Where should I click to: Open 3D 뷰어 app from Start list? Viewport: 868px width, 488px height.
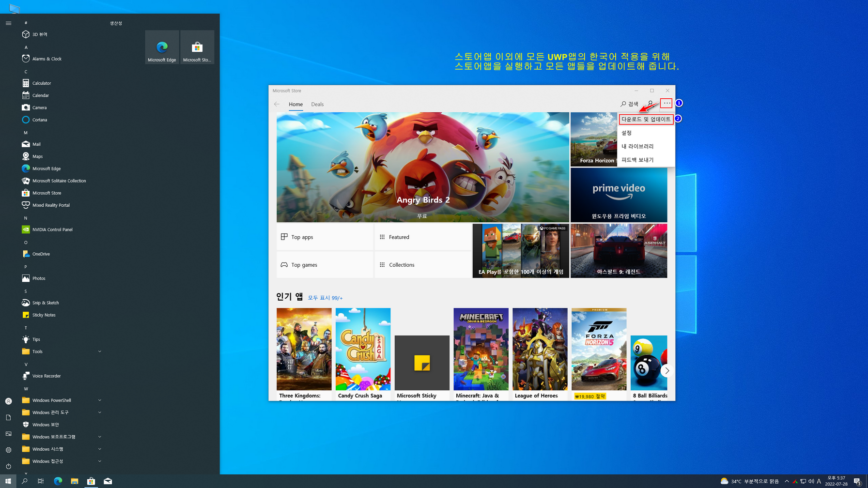(61, 34)
